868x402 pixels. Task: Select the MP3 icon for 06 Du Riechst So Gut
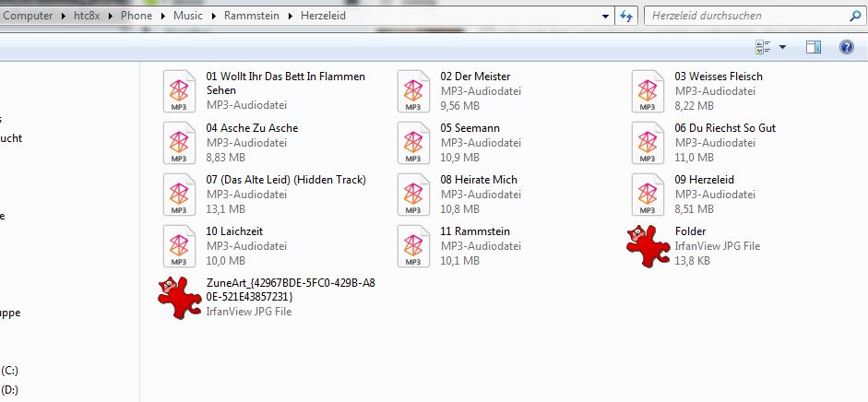pos(648,143)
